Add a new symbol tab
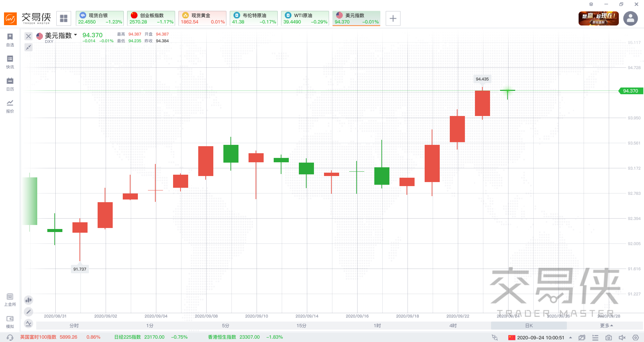Image resolution: width=644 pixels, height=342 pixels. tap(393, 18)
